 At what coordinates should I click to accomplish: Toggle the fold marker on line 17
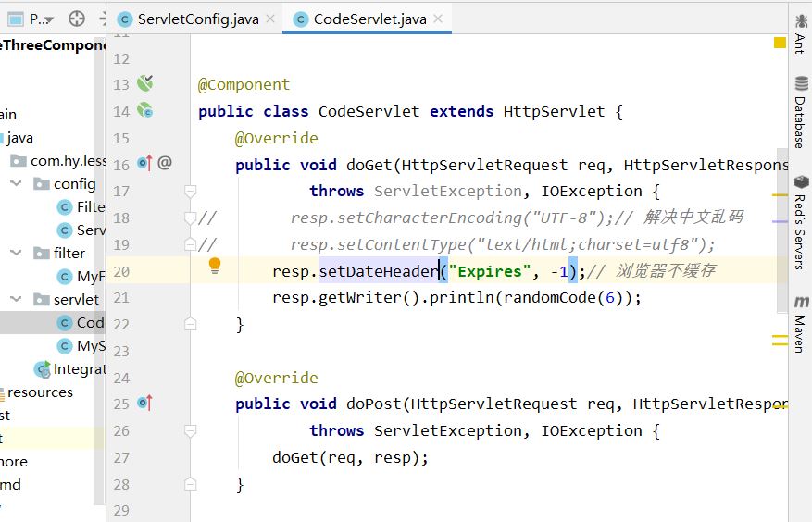coord(190,191)
